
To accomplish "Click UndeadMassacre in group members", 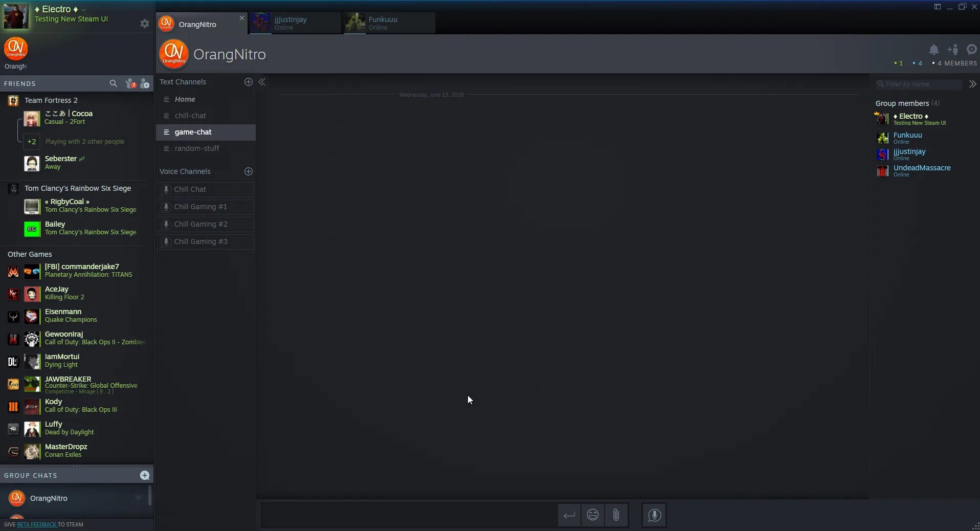I will [x=924, y=170].
